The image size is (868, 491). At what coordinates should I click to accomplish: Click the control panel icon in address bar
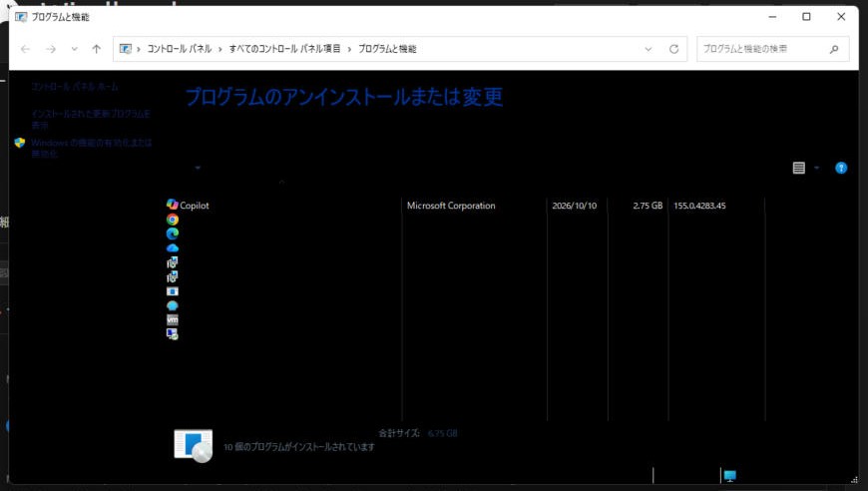(x=126, y=49)
